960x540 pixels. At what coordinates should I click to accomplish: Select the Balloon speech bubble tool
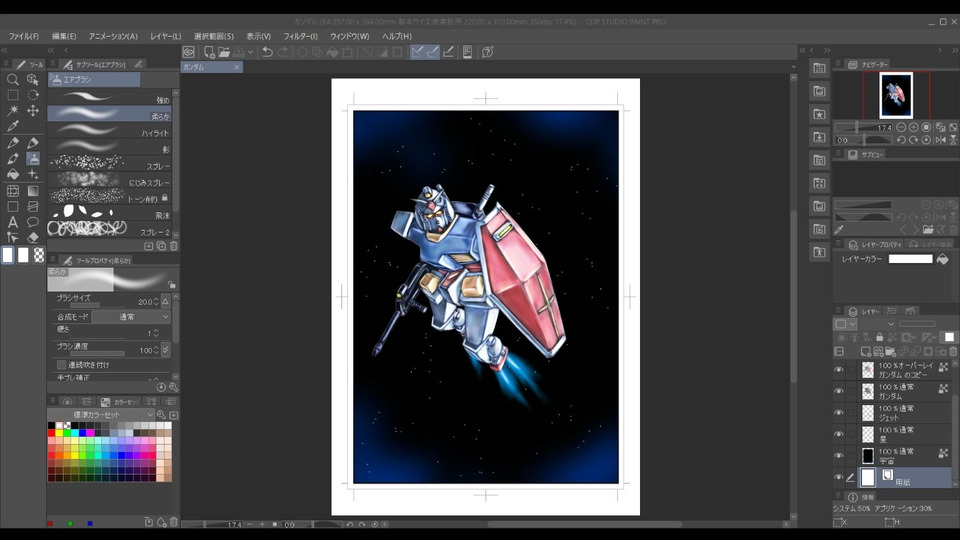[x=33, y=222]
